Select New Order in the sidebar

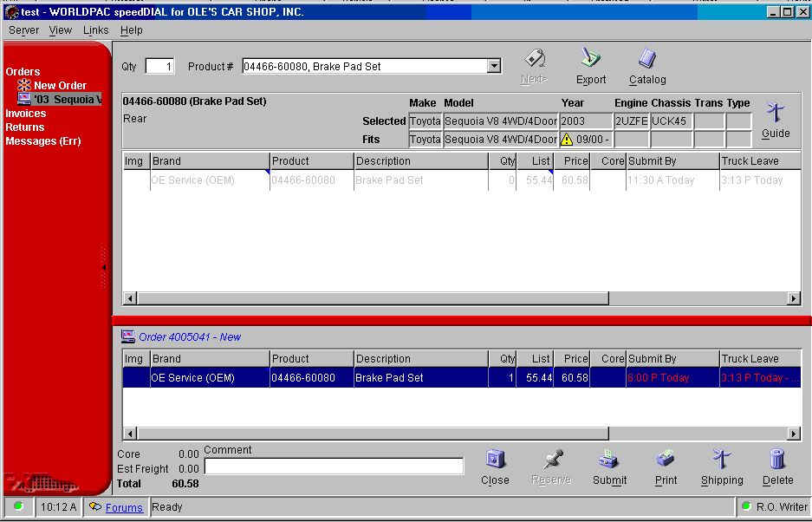point(60,85)
